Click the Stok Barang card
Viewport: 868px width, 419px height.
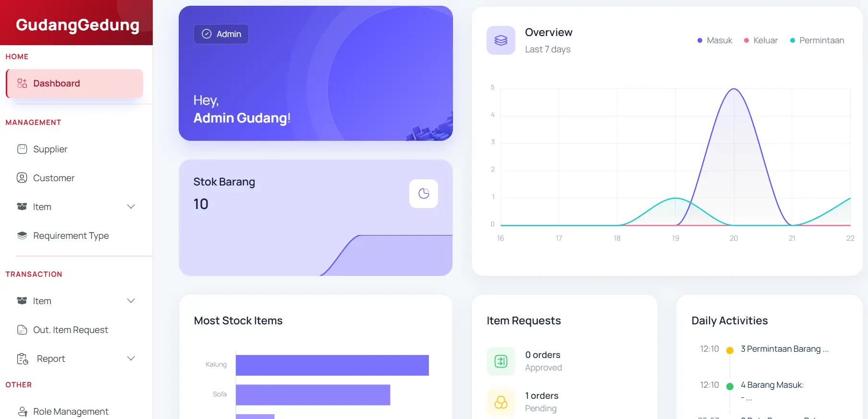pyautogui.click(x=316, y=218)
